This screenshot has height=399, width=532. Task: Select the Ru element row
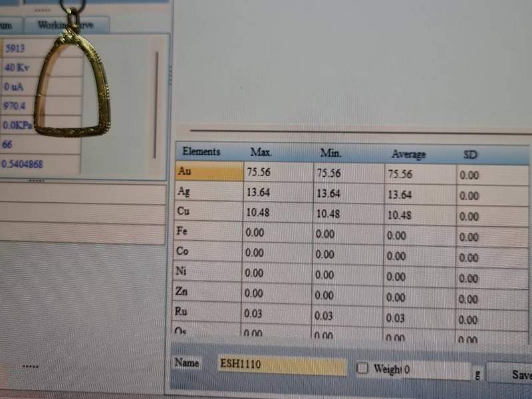click(209, 311)
